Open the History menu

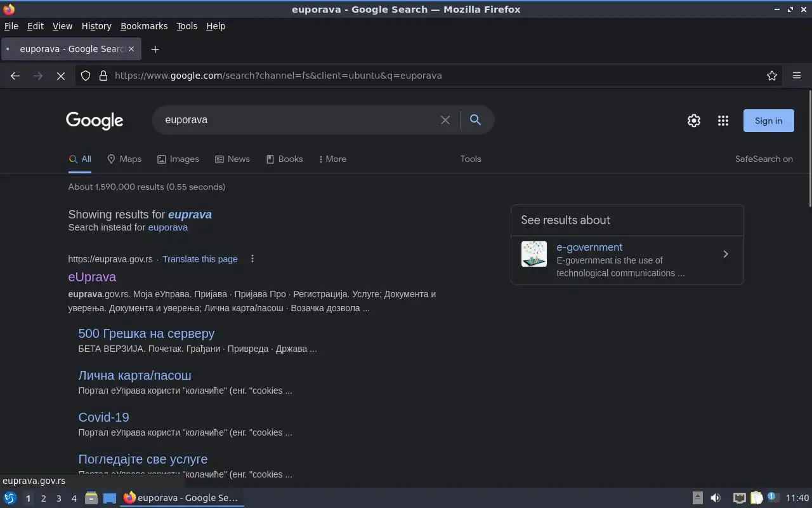[96, 26]
